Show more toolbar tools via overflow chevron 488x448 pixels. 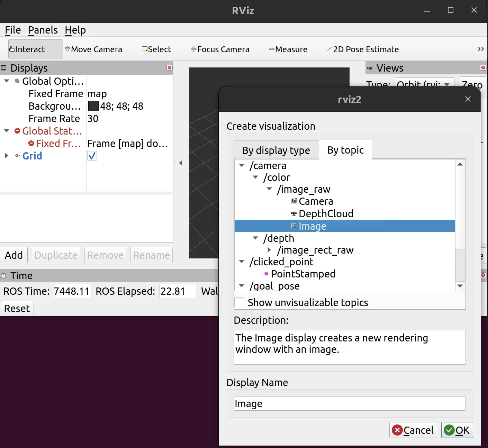481,49
